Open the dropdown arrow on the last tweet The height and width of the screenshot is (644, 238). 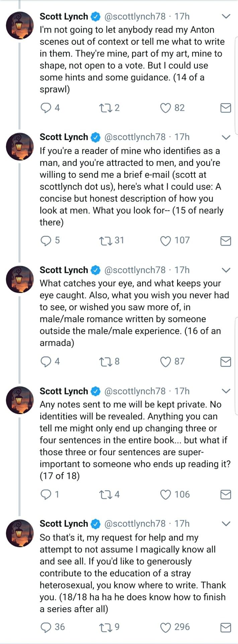point(226,524)
